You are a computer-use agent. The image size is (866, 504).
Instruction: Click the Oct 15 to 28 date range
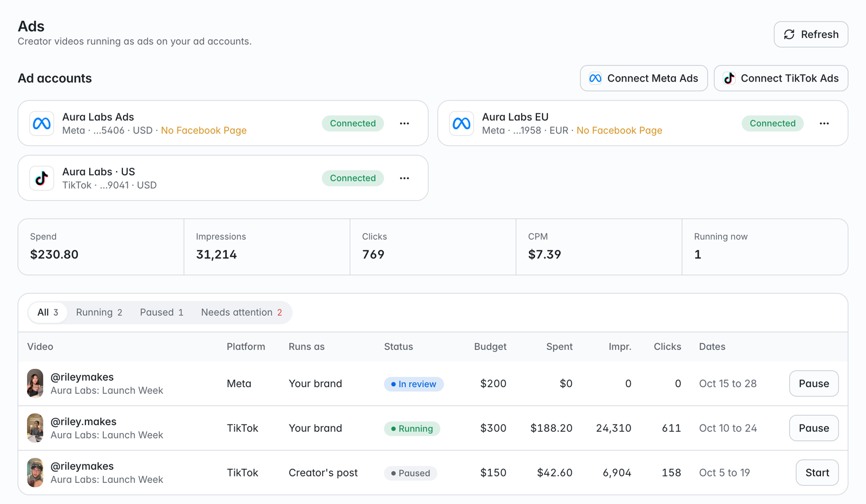pos(728,383)
